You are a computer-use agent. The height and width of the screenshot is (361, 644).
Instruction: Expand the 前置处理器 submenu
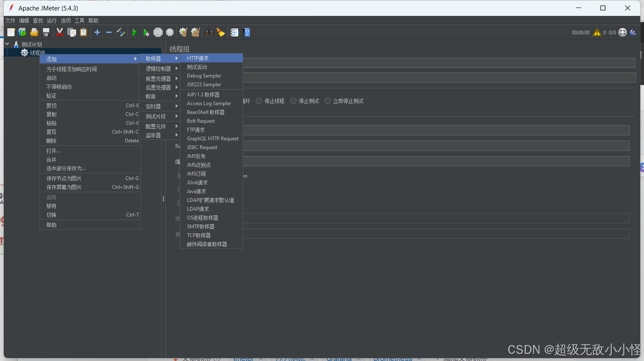coord(160,79)
